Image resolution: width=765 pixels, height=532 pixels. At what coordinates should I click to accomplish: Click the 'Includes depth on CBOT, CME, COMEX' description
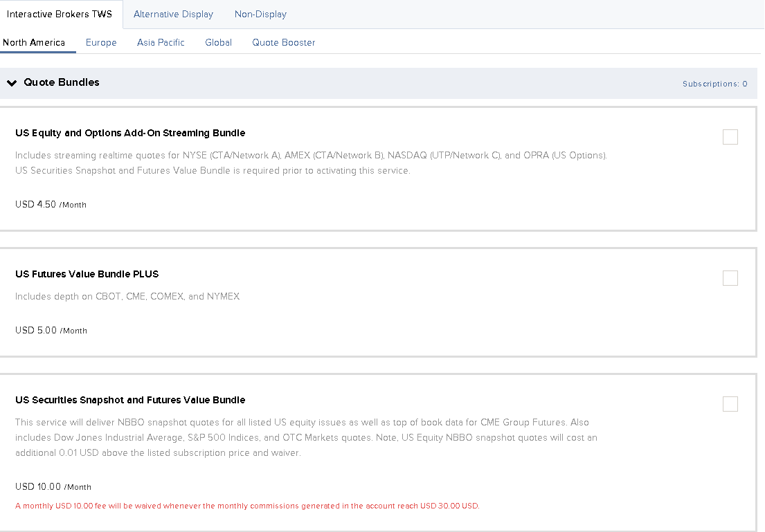tap(127, 297)
